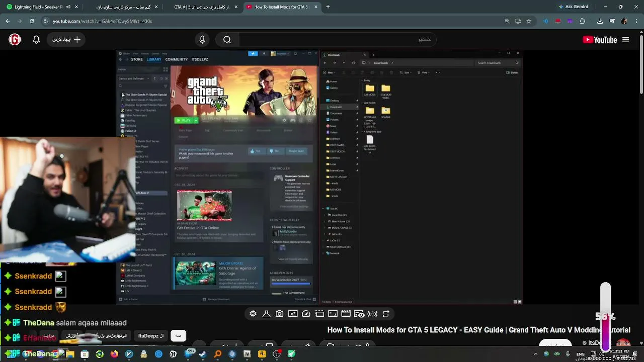Click Search Downloads field in Explorer

(x=498, y=63)
